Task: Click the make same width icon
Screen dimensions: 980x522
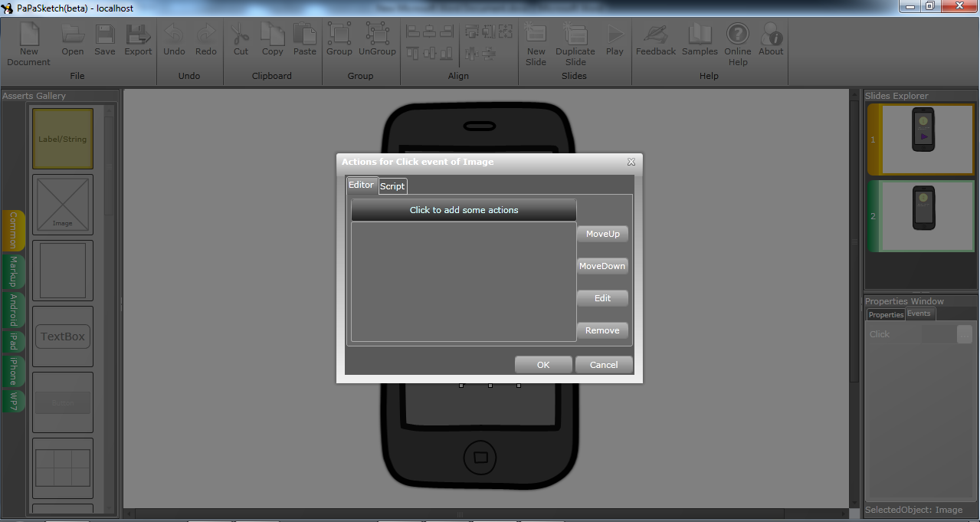Action: coord(472,31)
